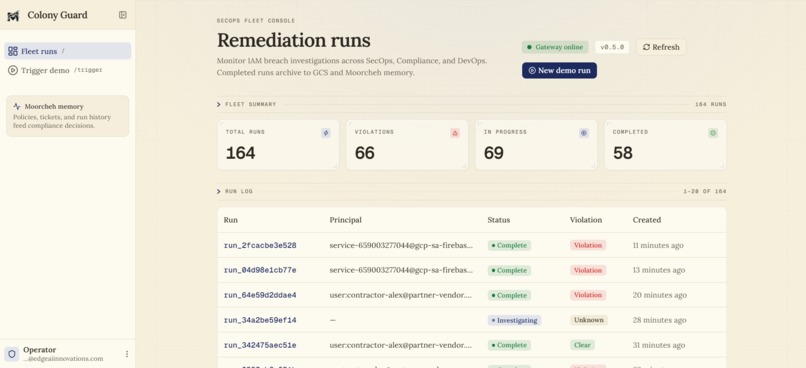Click the '164 RUNS' summary label
Image resolution: width=806 pixels, height=368 pixels.
tap(710, 104)
